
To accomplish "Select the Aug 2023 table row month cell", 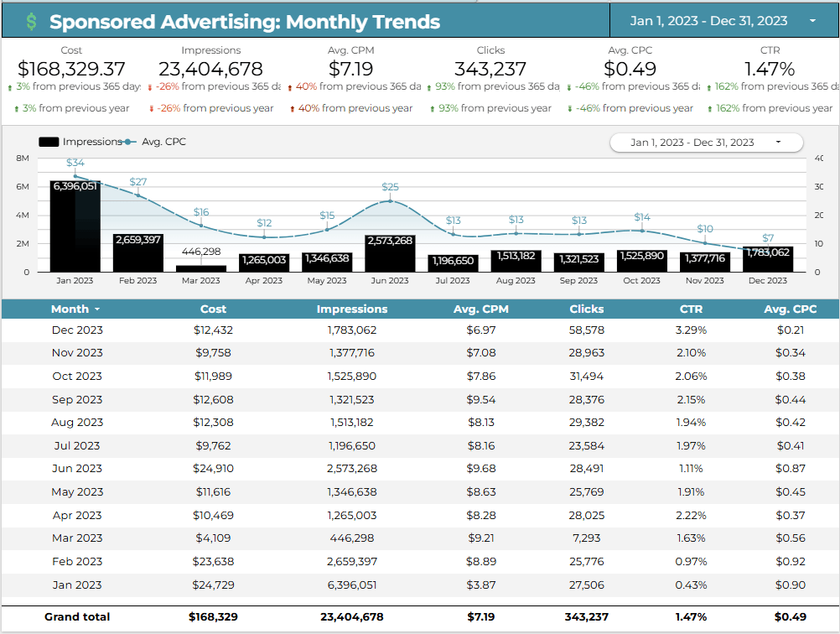I will [77, 423].
